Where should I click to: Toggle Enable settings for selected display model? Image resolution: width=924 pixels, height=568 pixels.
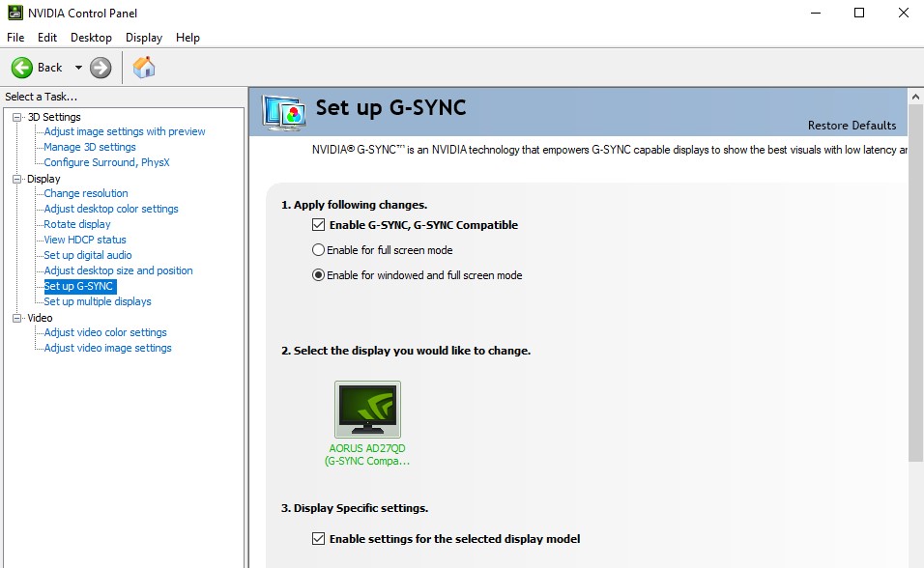pyautogui.click(x=319, y=539)
